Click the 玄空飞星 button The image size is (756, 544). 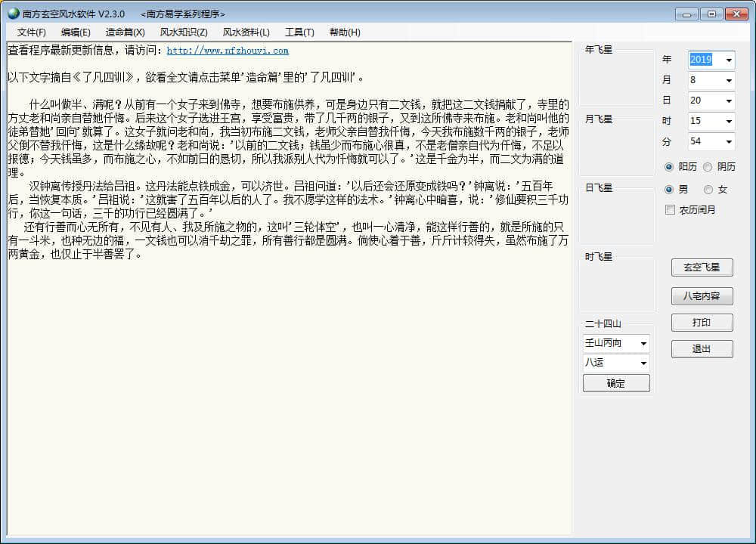pos(702,267)
